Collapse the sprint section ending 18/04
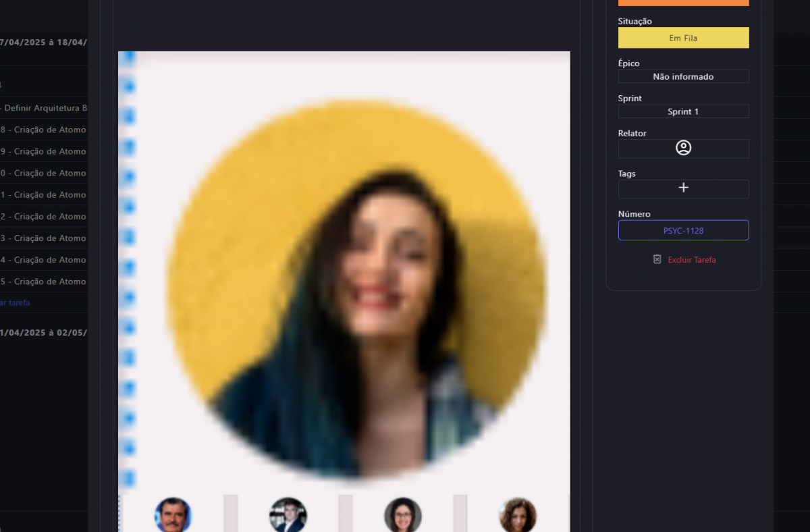Image resolution: width=810 pixels, height=532 pixels. tap(43, 42)
